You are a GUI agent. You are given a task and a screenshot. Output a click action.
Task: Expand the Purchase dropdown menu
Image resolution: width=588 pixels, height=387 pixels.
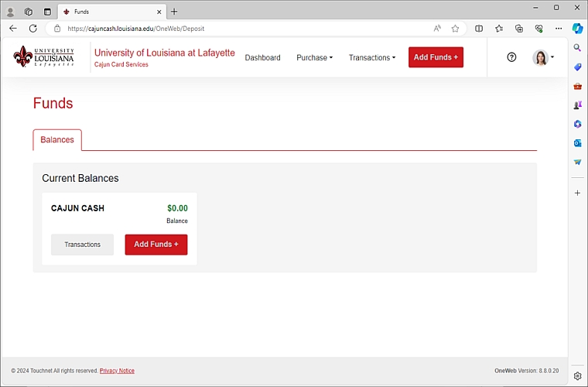coord(314,58)
